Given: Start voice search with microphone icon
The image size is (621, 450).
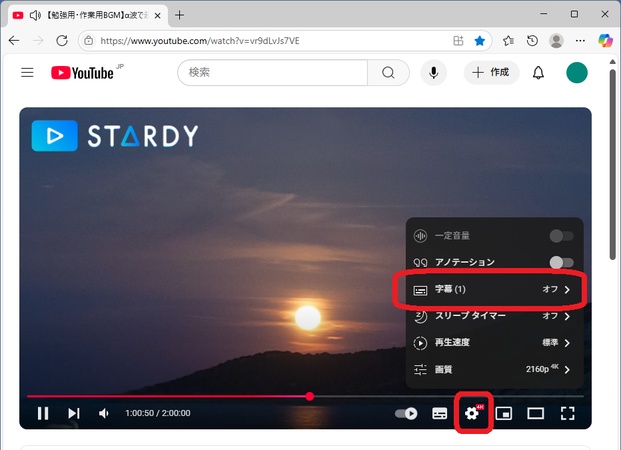Looking at the screenshot, I should [x=434, y=72].
